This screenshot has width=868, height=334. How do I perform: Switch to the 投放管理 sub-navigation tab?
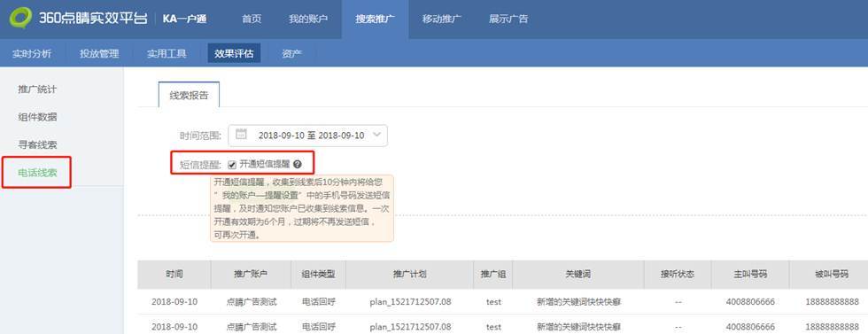pos(99,54)
